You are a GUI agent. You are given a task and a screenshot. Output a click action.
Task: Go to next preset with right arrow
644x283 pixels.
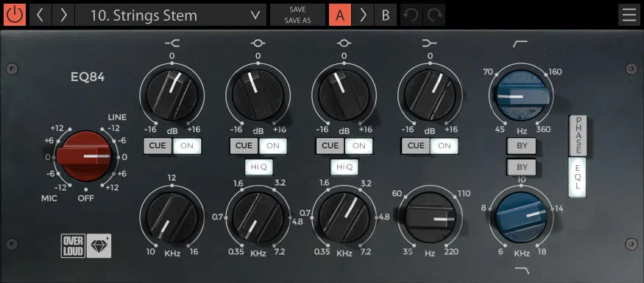coord(63,15)
